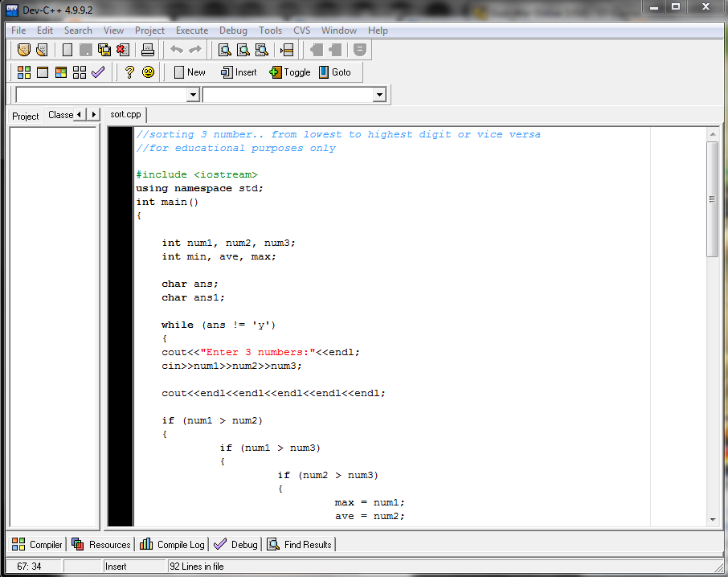Expand the left class browser combo box

coord(193,95)
